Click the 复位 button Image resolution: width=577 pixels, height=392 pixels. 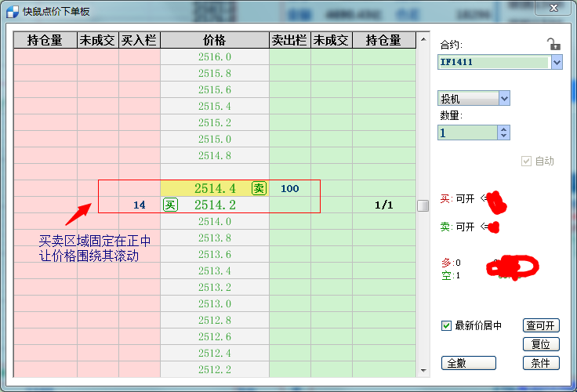[541, 344]
